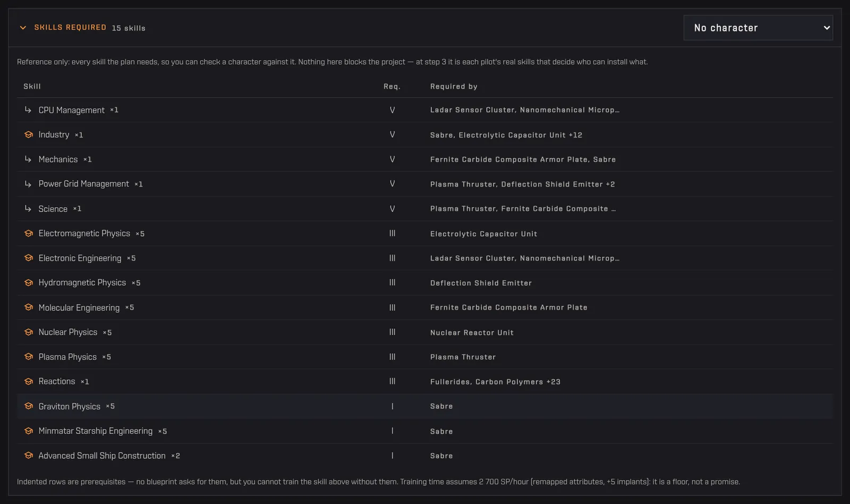The height and width of the screenshot is (504, 850).
Task: Click the skill icon beside Electronic Engineering
Action: click(x=29, y=258)
